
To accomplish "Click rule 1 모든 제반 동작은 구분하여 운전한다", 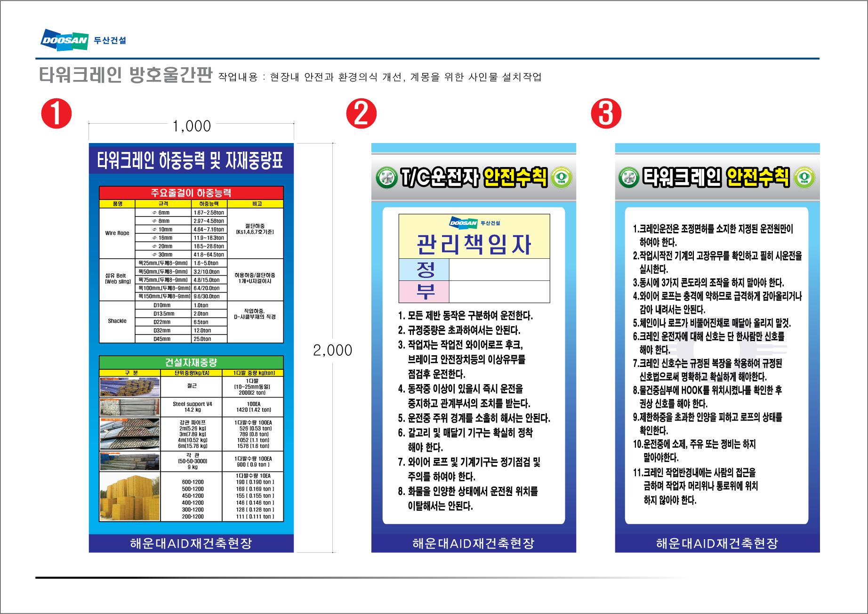I will (466, 315).
